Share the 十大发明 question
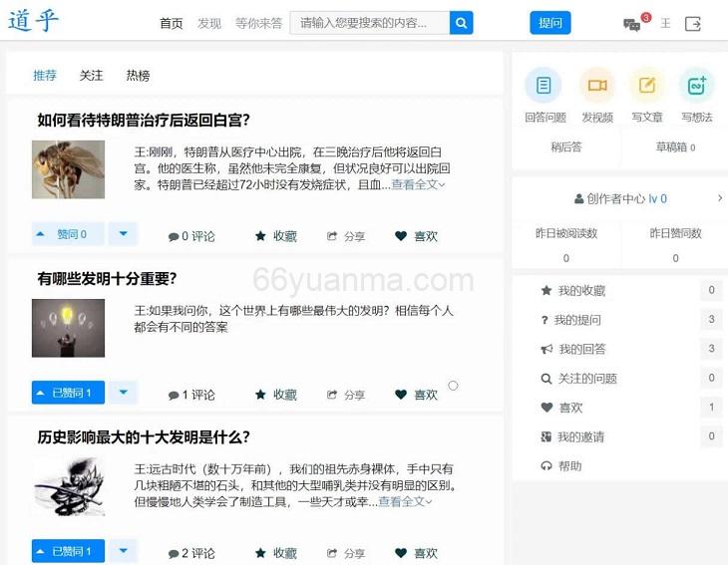This screenshot has height=565, width=728. 346,553
